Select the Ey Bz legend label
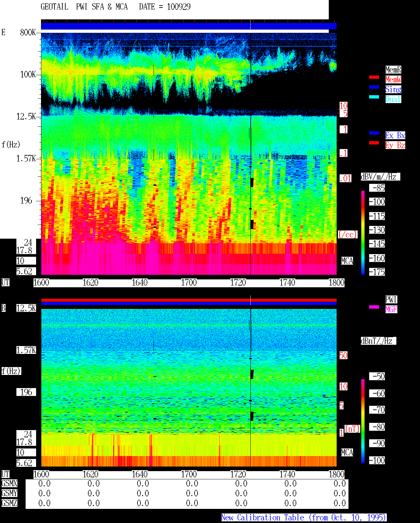This screenshot has width=420, height=523. pos(395,145)
